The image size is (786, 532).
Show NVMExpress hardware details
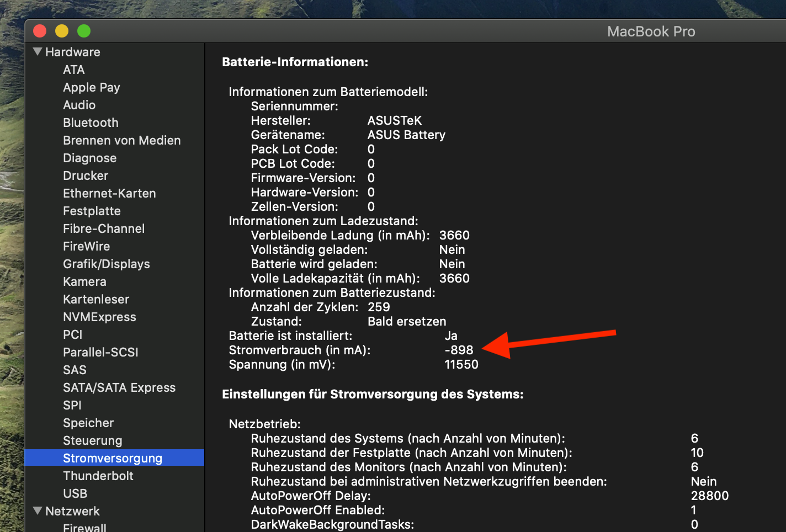(99, 317)
